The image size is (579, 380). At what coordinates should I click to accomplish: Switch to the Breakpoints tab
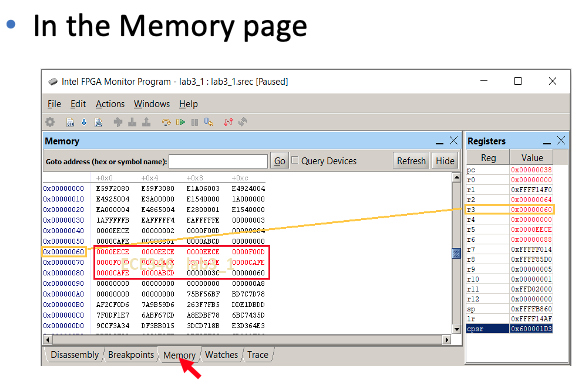131,355
